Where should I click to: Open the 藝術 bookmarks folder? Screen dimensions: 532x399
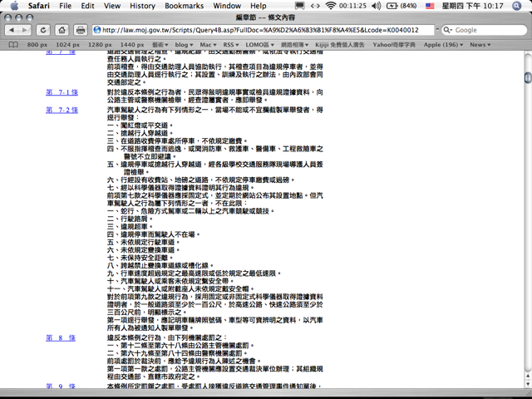[160, 45]
